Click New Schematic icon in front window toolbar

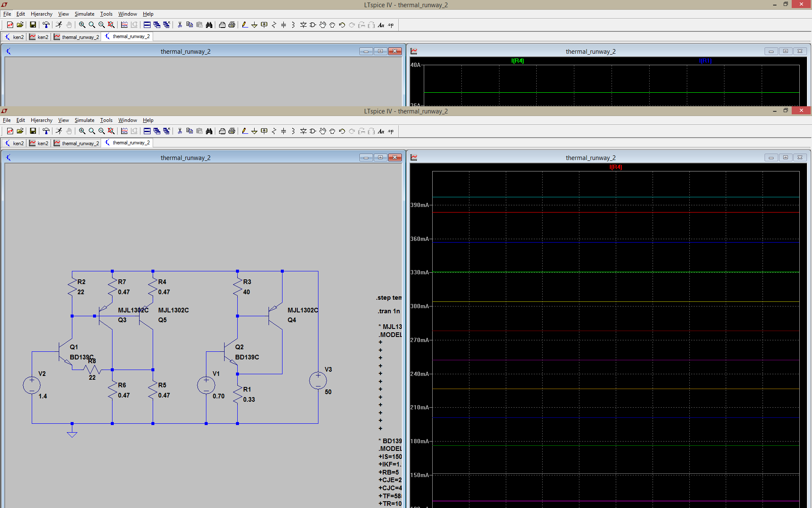pyautogui.click(x=10, y=131)
